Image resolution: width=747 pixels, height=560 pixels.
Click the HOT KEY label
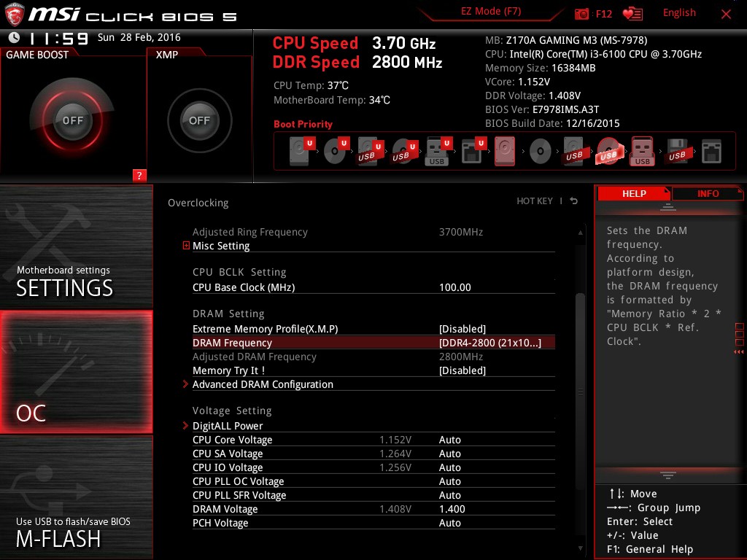[535, 201]
